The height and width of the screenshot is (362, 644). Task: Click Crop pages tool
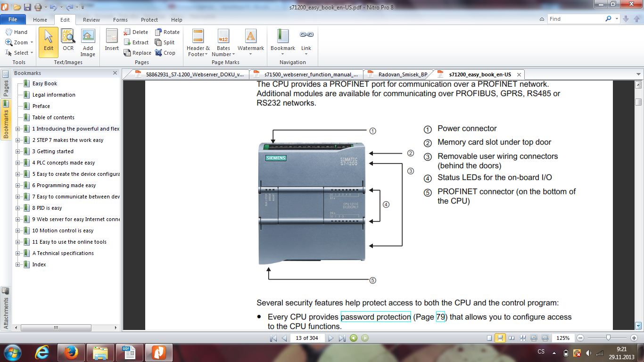(x=165, y=53)
